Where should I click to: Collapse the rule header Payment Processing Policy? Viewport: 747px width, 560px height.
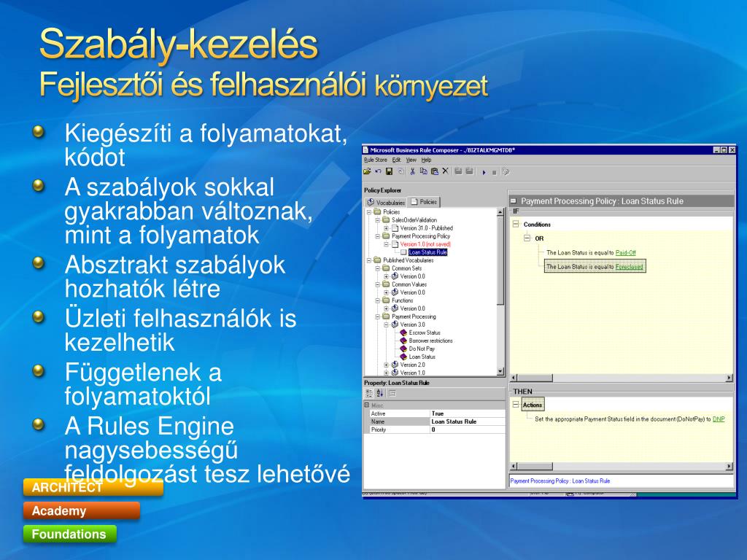[514, 201]
